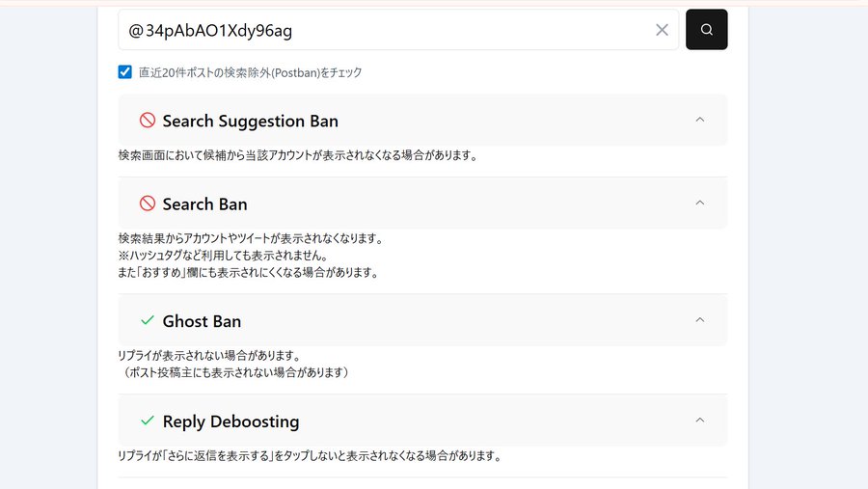Select the Ghost Ban heading
The width and height of the screenshot is (868, 489).
point(202,320)
